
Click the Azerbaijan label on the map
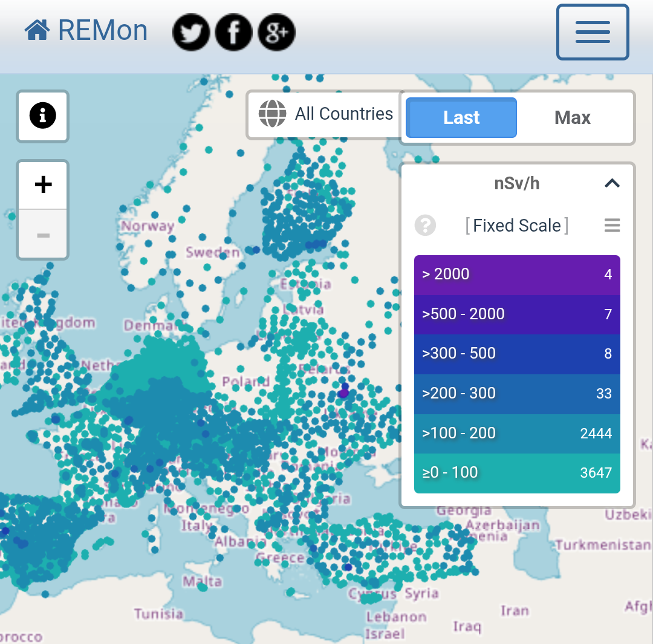(502, 525)
